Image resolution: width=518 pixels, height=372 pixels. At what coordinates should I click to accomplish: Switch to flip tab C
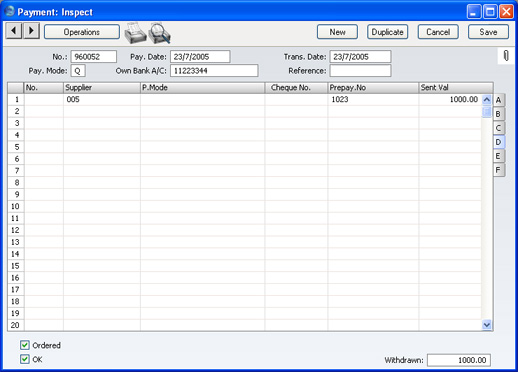(499, 128)
